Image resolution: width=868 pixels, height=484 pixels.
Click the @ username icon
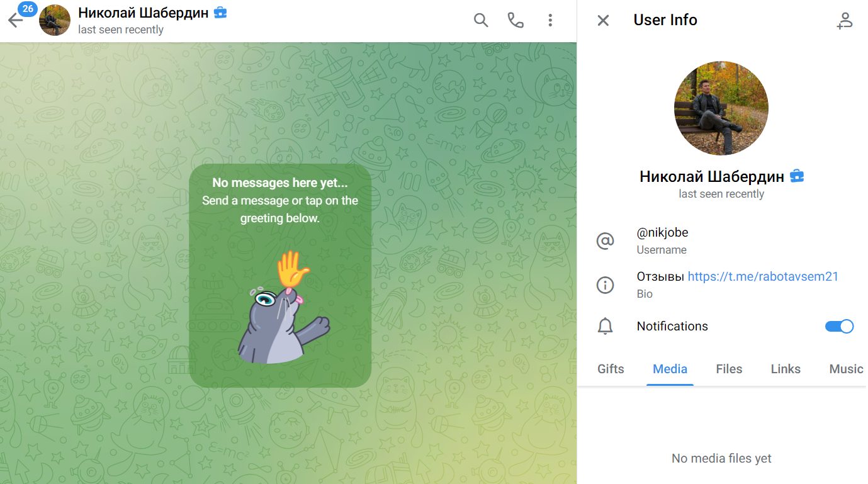click(605, 241)
